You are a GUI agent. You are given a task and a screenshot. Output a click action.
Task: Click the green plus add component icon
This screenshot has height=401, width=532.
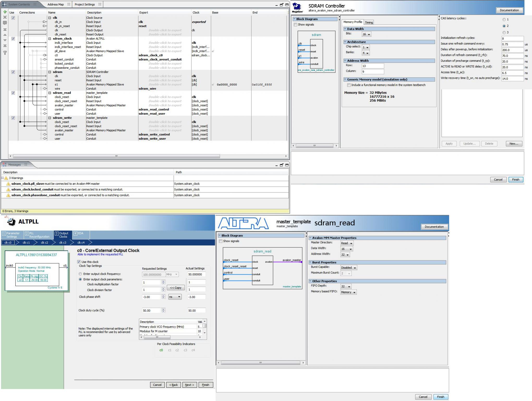pyautogui.click(x=5, y=12)
